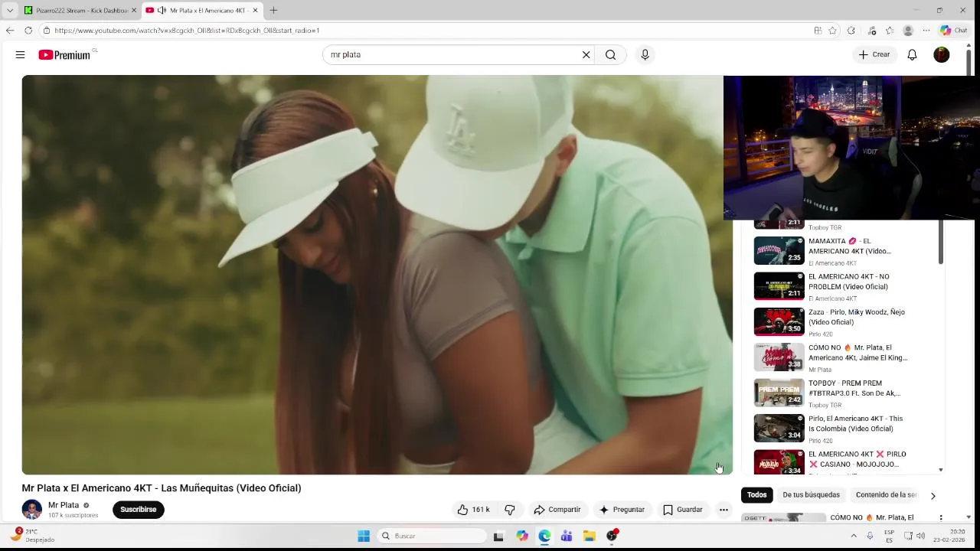Click the main video player
Image resolution: width=980 pixels, height=551 pixels.
click(x=377, y=275)
